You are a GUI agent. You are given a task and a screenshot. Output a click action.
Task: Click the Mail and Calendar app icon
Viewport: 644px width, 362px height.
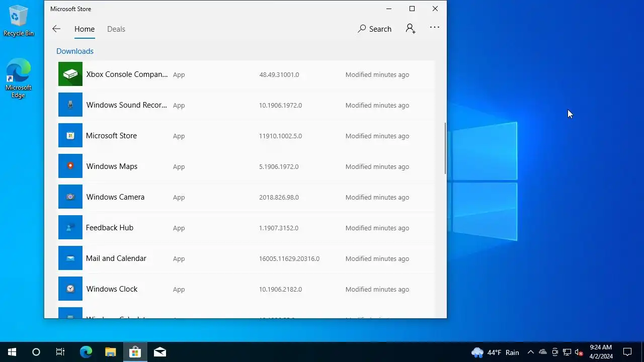pos(70,258)
